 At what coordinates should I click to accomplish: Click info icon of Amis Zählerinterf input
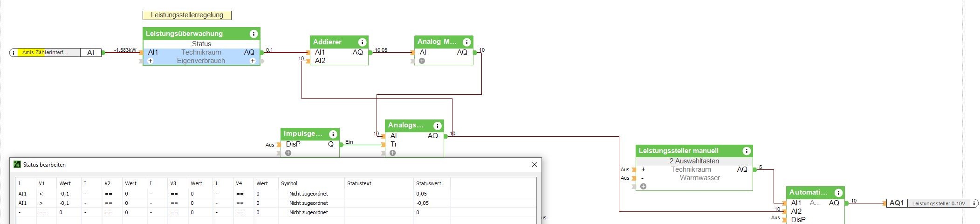pyautogui.click(x=14, y=53)
